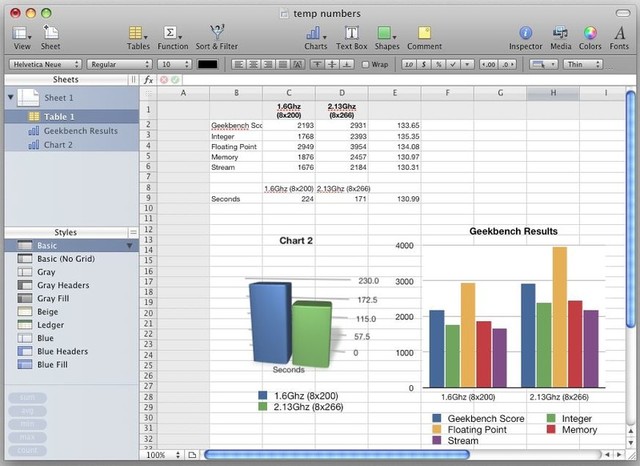This screenshot has width=640, height=466.
Task: Open cell borders dropdown
Action: 544,64
